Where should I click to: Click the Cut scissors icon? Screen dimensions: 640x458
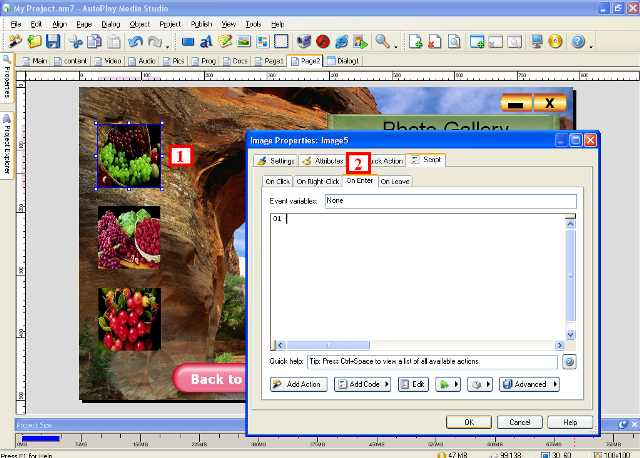(76, 42)
